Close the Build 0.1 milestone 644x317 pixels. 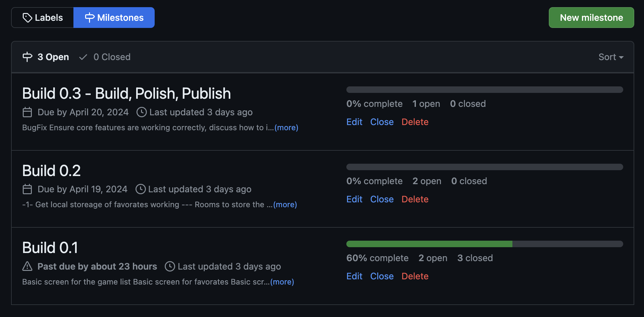pyautogui.click(x=382, y=276)
